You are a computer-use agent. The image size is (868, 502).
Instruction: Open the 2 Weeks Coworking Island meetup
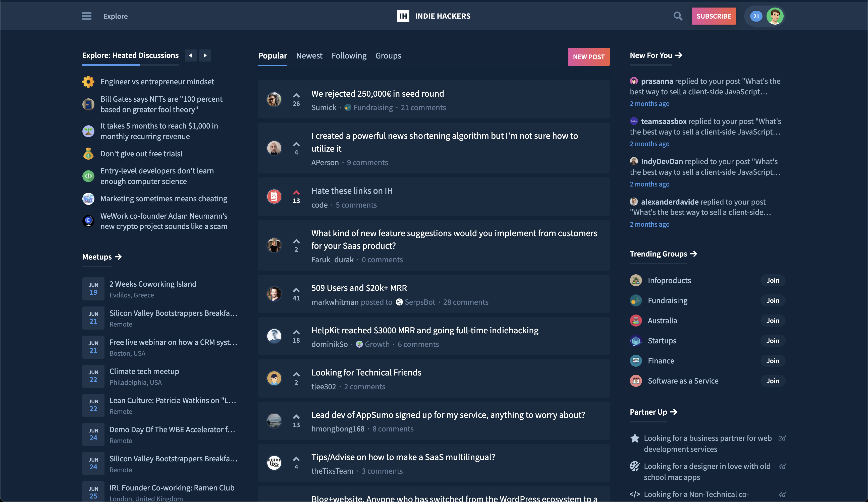[x=153, y=284]
